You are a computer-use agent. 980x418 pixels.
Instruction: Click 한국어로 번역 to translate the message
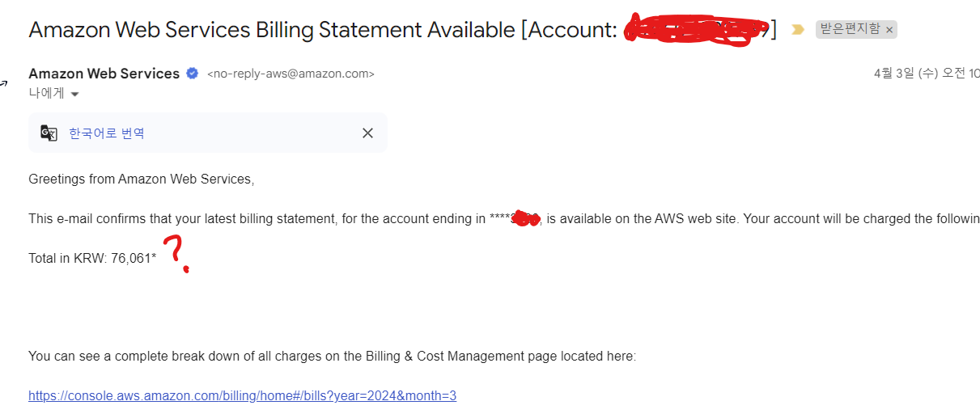pyautogui.click(x=107, y=133)
